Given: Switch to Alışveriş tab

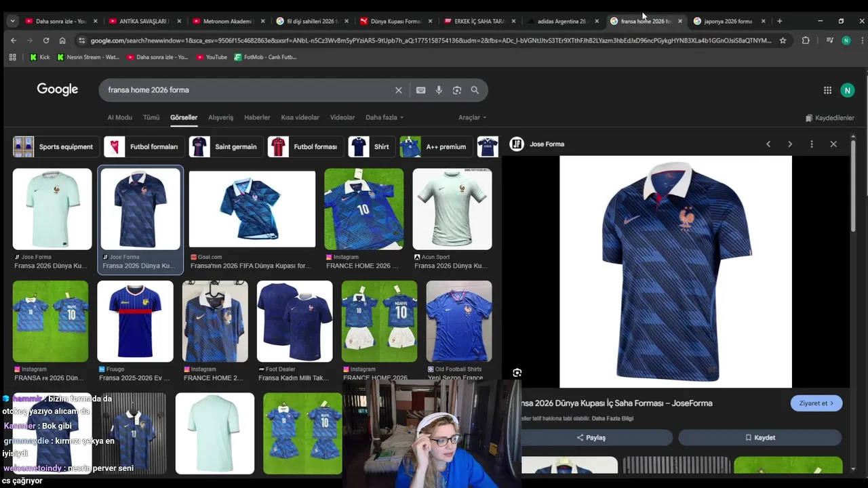Looking at the screenshot, I should click(x=220, y=117).
